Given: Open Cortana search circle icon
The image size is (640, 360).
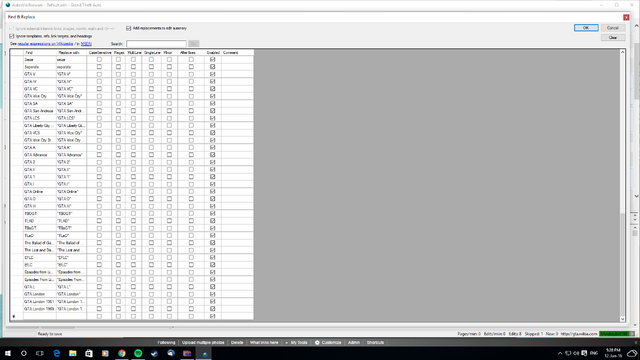Looking at the screenshot, I should point(24,353).
